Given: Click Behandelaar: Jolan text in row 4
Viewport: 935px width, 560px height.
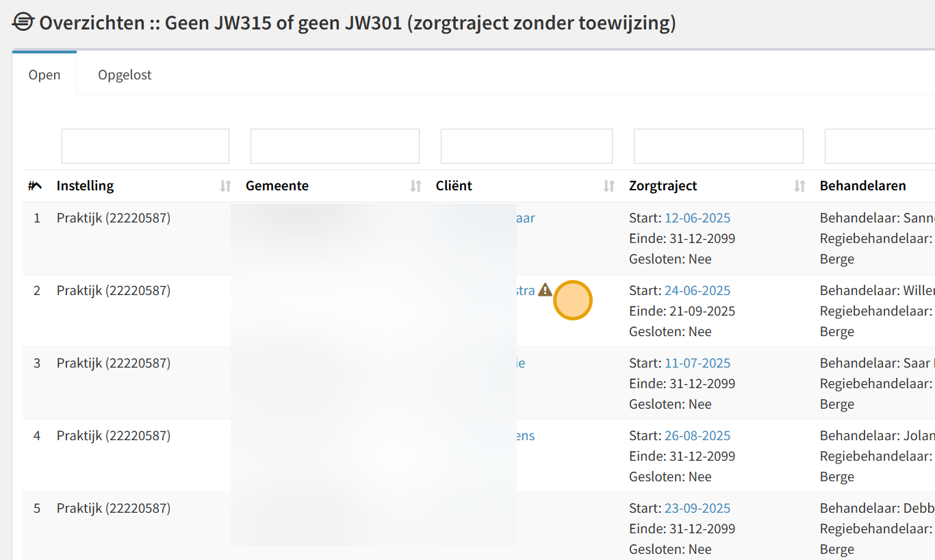Looking at the screenshot, I should [877, 436].
